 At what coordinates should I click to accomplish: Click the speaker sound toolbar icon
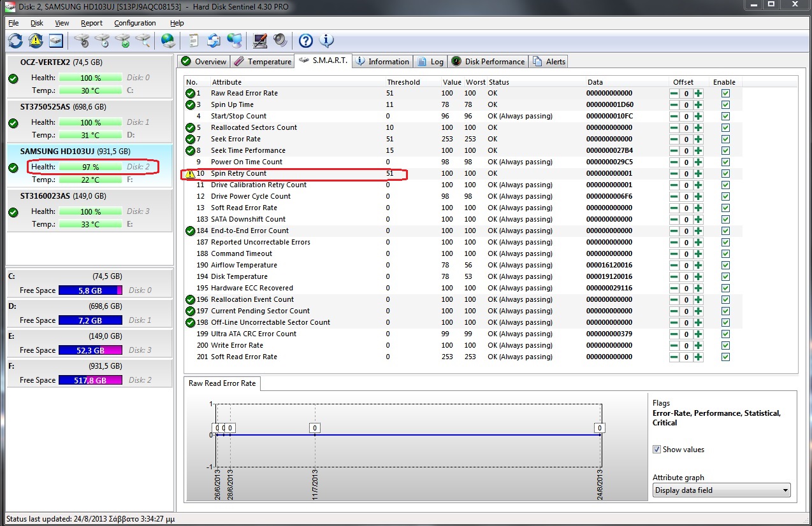[280, 41]
